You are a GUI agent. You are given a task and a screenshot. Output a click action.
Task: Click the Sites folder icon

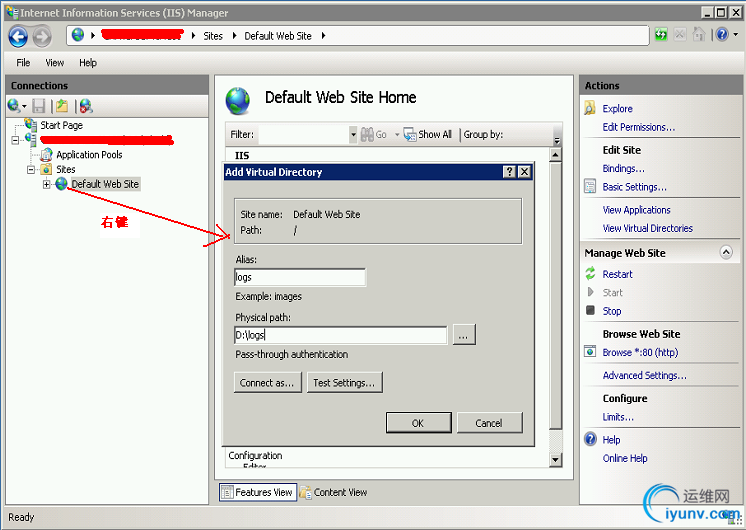pos(46,169)
